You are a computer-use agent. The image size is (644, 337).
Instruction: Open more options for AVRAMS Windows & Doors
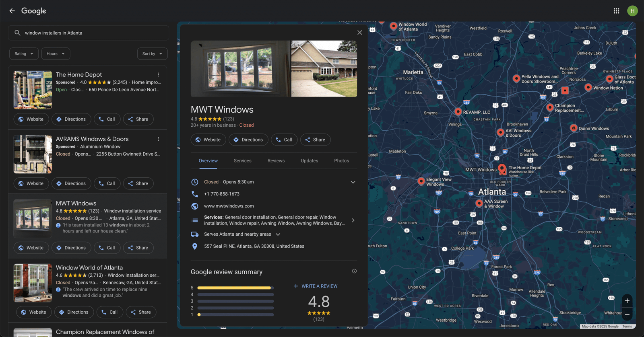click(158, 139)
